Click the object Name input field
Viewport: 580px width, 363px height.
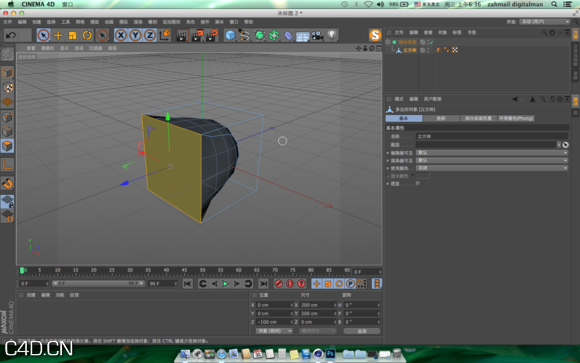(x=492, y=137)
